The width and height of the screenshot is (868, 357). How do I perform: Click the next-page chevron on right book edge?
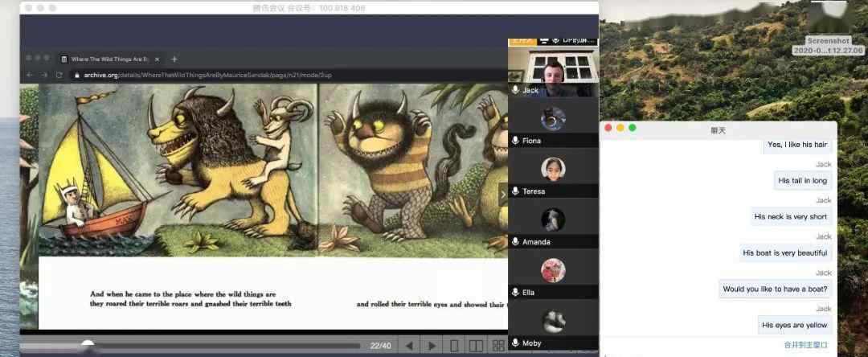pyautogui.click(x=502, y=195)
